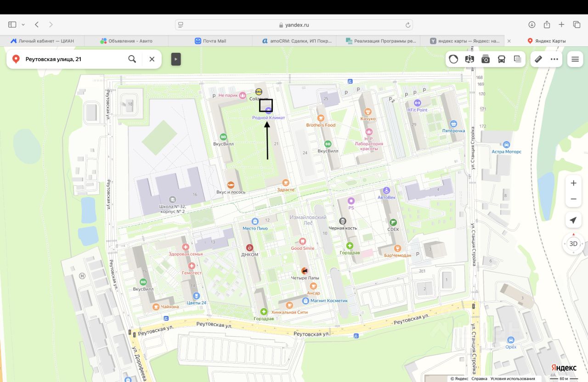Toggle public transport bus layer

click(502, 59)
